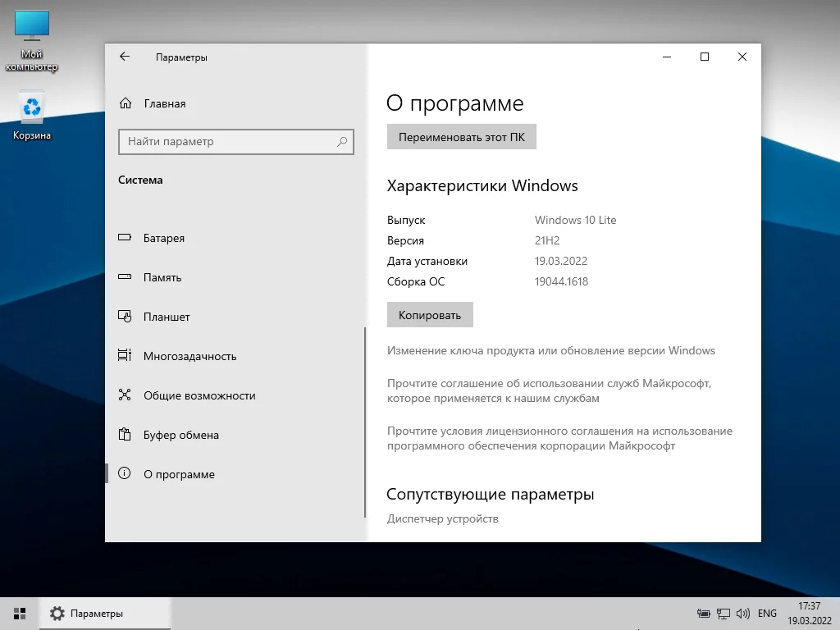840x630 pixels.
Task: Click the 19044.1618 build value
Action: (561, 281)
